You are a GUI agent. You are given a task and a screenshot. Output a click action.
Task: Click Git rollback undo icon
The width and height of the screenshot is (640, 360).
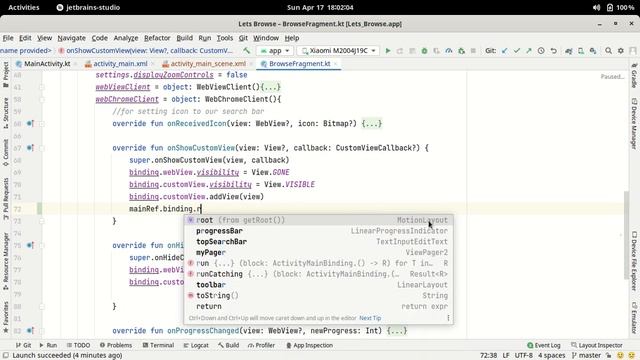[x=553, y=51]
